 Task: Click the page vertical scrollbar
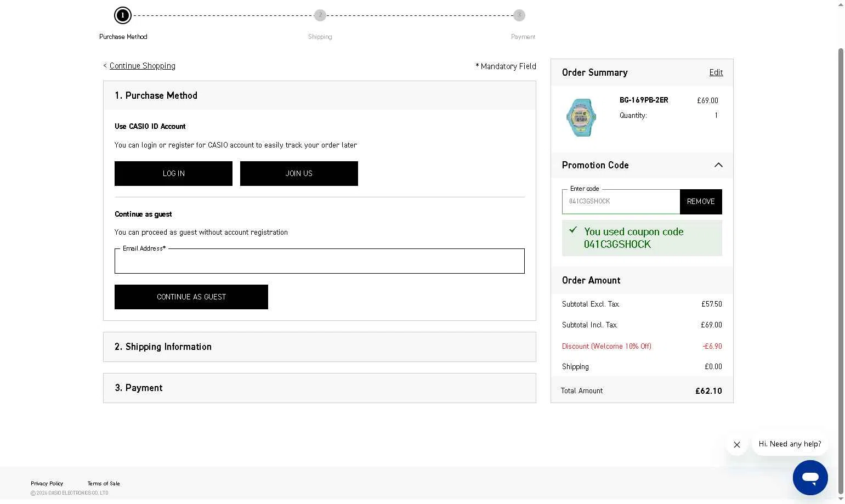[841, 271]
